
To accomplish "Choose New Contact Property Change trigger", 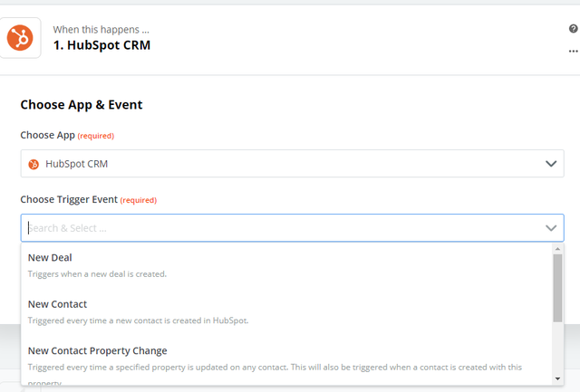I will pos(286,362).
